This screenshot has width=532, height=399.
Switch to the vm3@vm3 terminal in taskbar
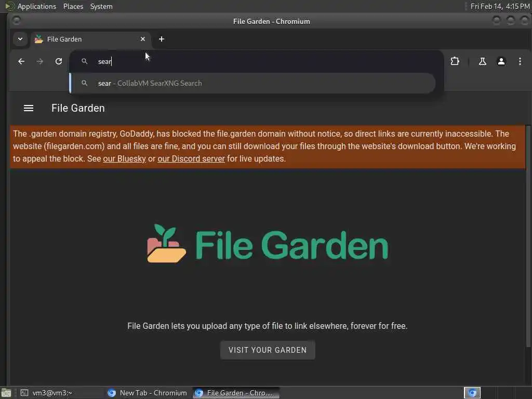61,393
